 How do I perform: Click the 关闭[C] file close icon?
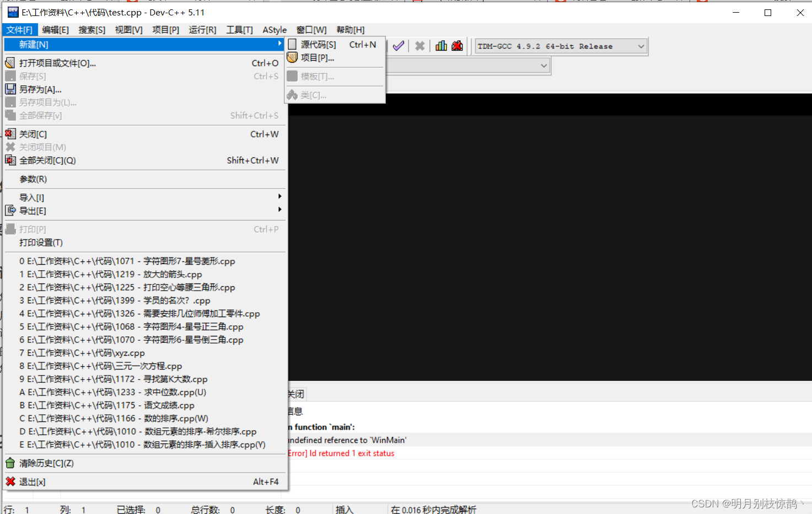pyautogui.click(x=10, y=133)
